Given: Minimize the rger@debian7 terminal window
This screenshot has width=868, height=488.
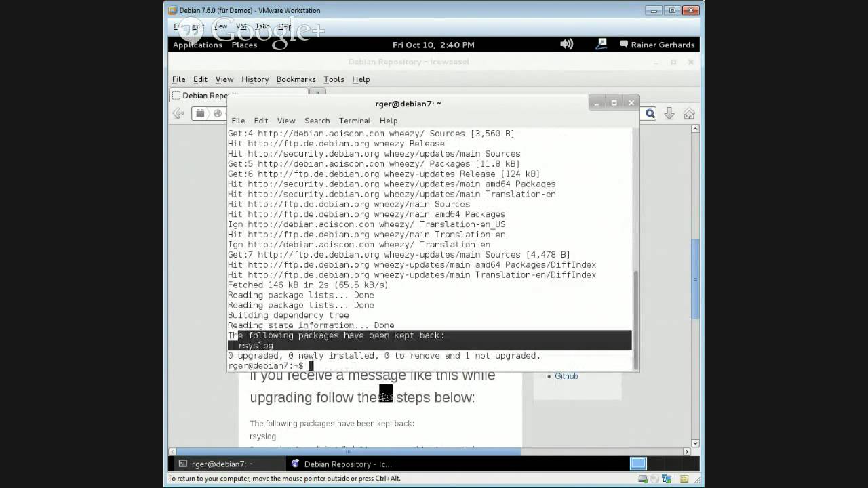Looking at the screenshot, I should [x=597, y=103].
